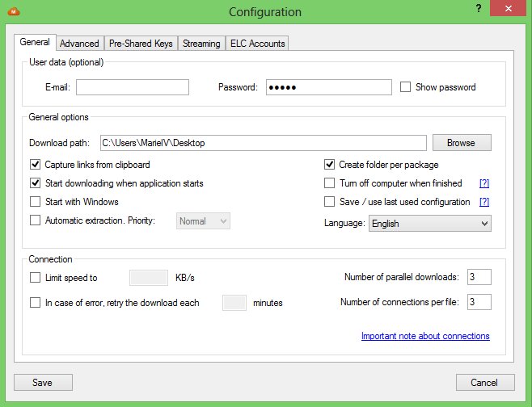Open the extraction Priority Normal dropdown
532x407 pixels.
pos(203,221)
